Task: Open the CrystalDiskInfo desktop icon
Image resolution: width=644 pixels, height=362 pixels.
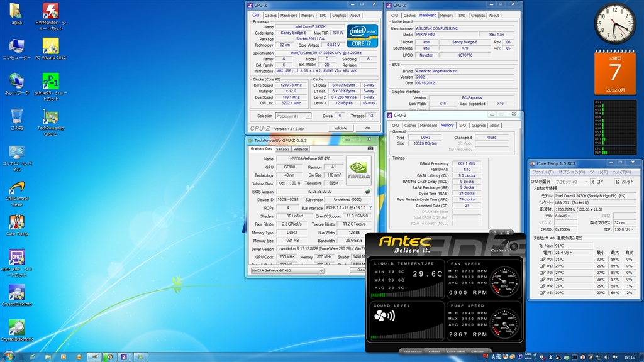Action: (16, 293)
